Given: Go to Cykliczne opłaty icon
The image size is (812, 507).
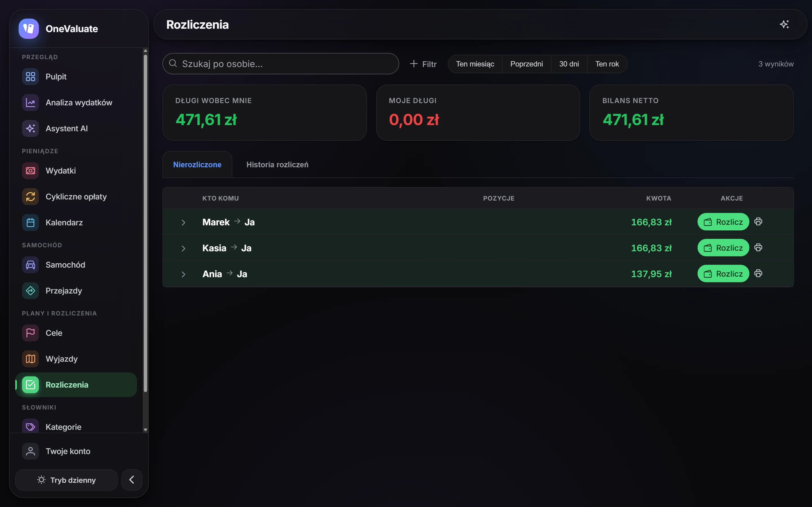Looking at the screenshot, I should [30, 197].
